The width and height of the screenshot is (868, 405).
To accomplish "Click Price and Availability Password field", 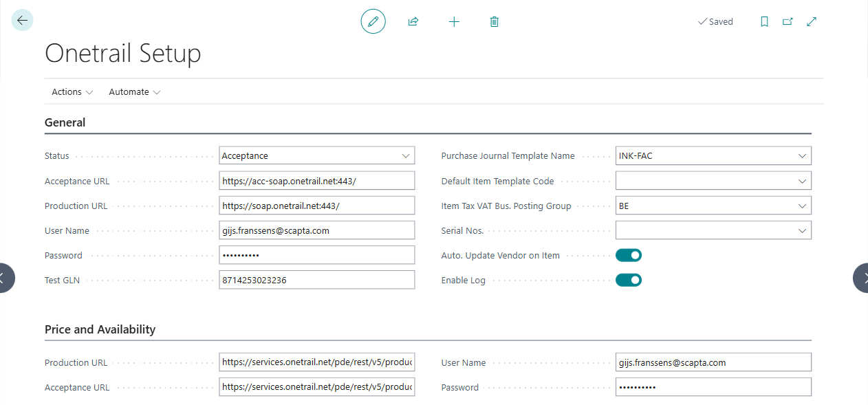I will (x=713, y=387).
